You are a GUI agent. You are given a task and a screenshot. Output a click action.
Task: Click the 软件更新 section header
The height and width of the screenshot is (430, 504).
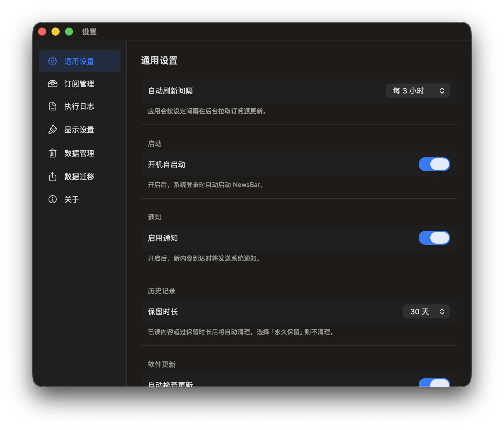tap(162, 364)
